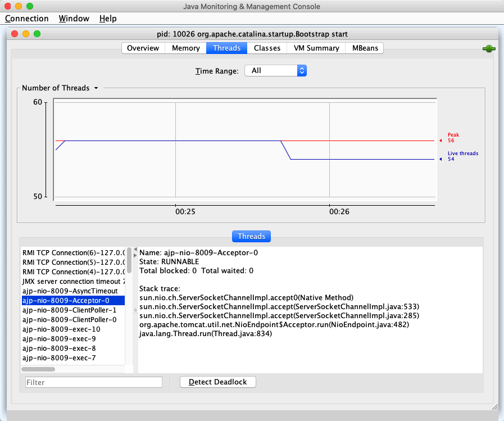The height and width of the screenshot is (421, 504).
Task: Open the Help menu
Action: point(107,19)
